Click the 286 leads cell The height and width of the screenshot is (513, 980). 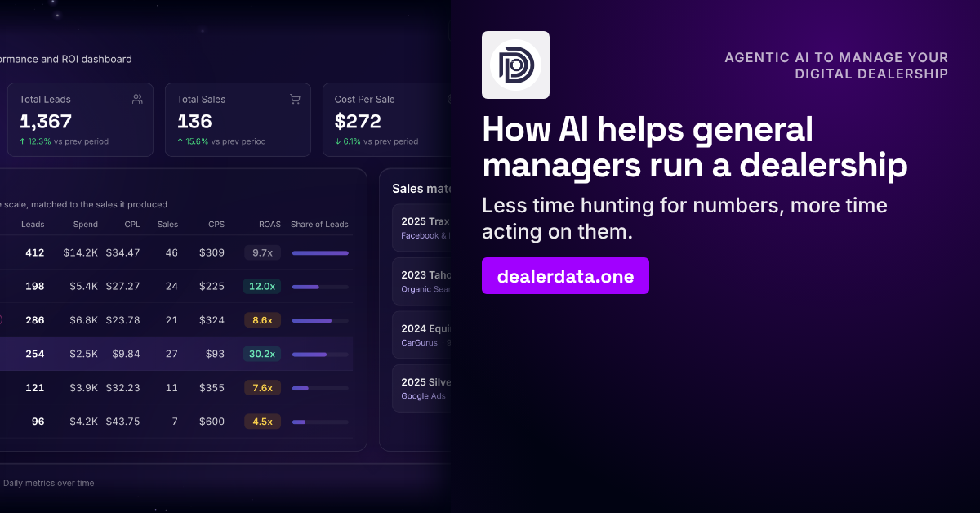34,320
